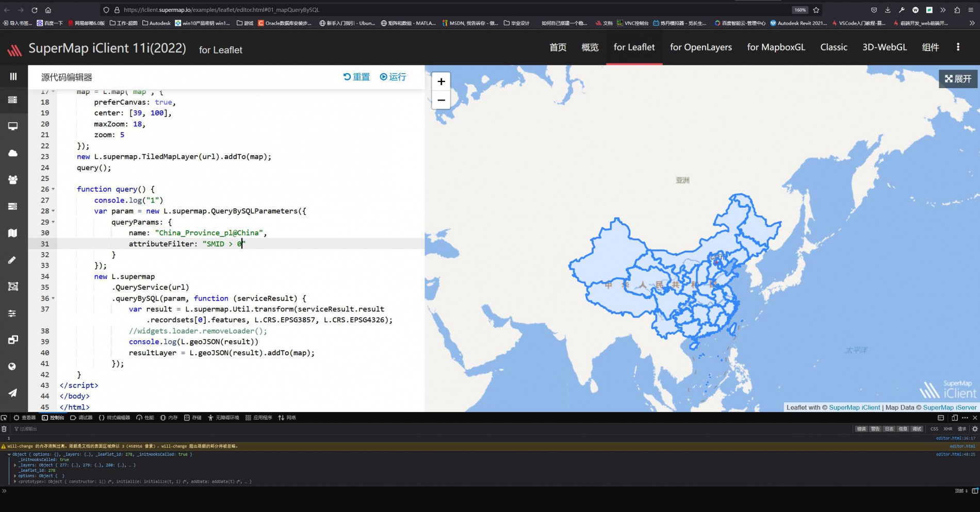Toggle the 日志 console filter
980x512 pixels.
(x=889, y=429)
